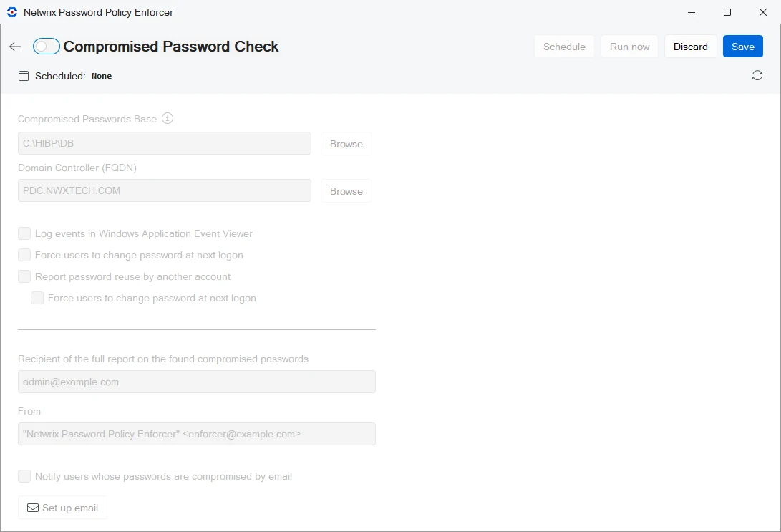Click Run now to start the check
Image resolution: width=781 pixels, height=532 pixels.
[629, 46]
